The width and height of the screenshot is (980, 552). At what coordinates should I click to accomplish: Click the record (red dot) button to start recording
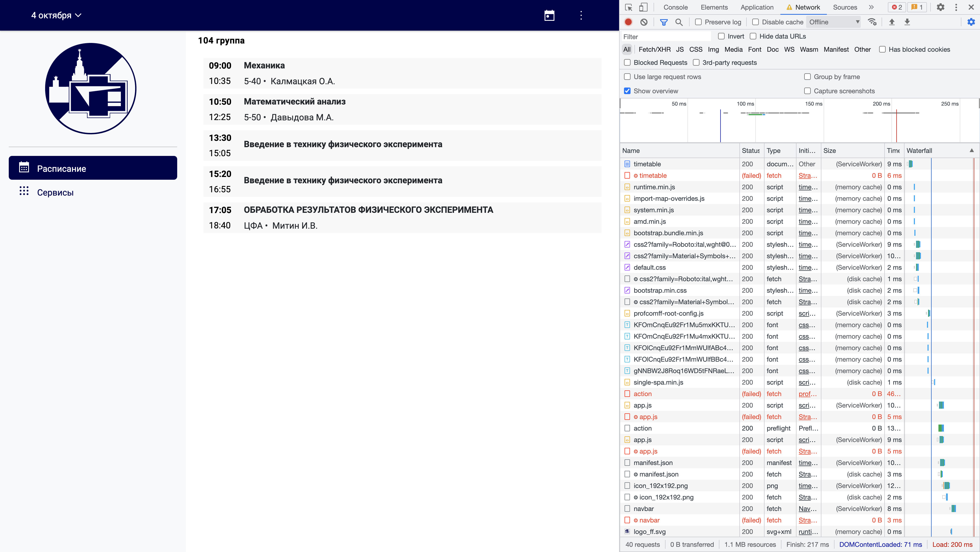[x=628, y=22]
